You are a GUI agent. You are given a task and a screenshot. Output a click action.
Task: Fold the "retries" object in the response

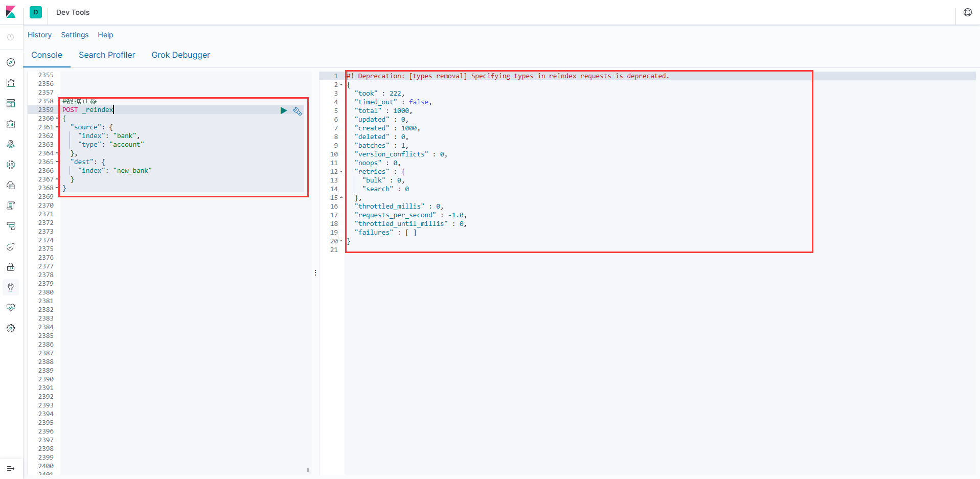click(x=341, y=172)
